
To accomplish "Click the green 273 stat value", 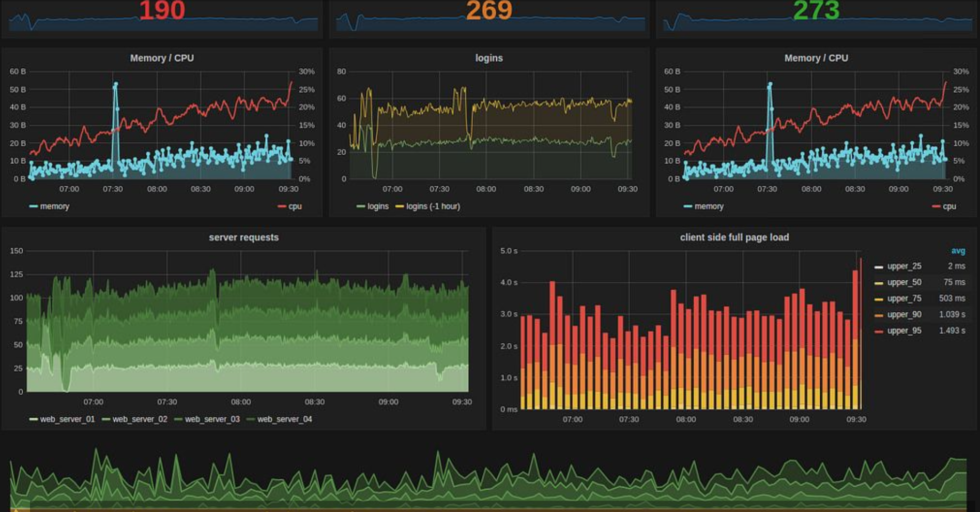I will pyautogui.click(x=816, y=10).
